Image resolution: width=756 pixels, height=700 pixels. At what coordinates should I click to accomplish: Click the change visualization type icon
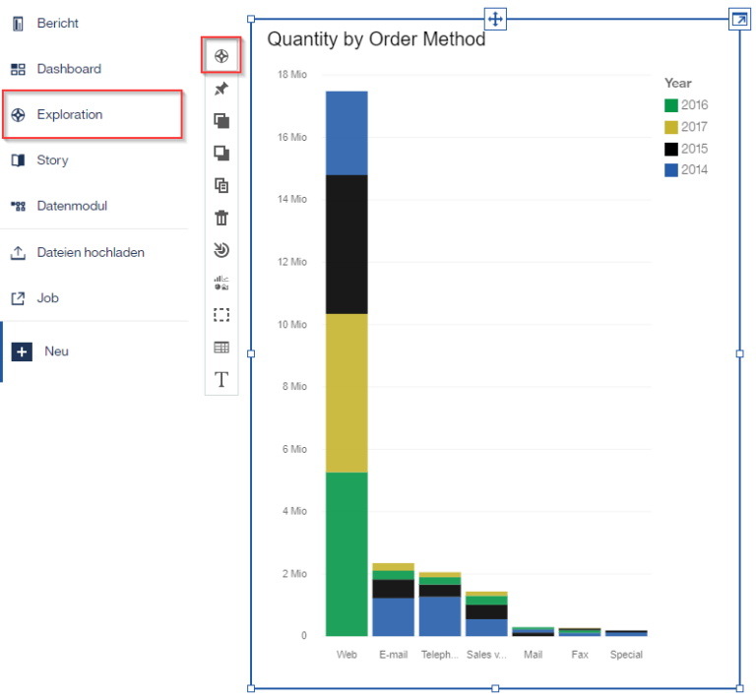pyautogui.click(x=221, y=283)
